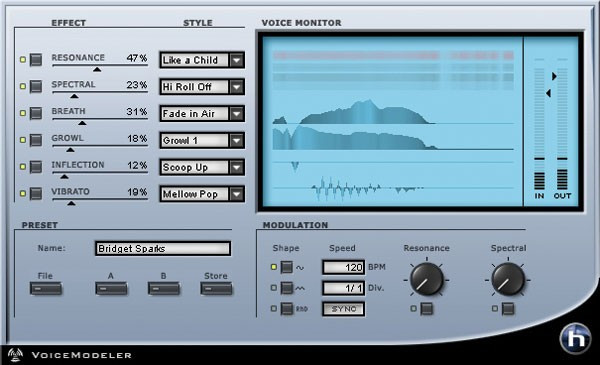Select the sine wave modulation shape
Screen dimensions: 600x365
coord(287,267)
